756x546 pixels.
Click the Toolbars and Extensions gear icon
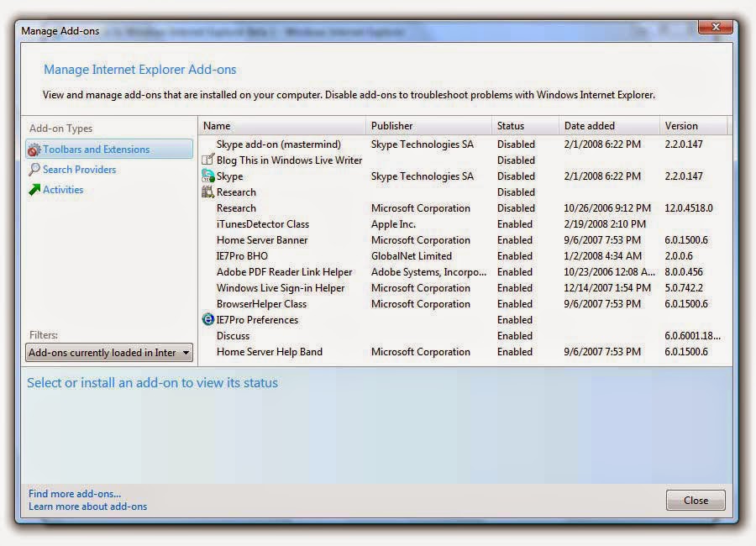tap(34, 150)
